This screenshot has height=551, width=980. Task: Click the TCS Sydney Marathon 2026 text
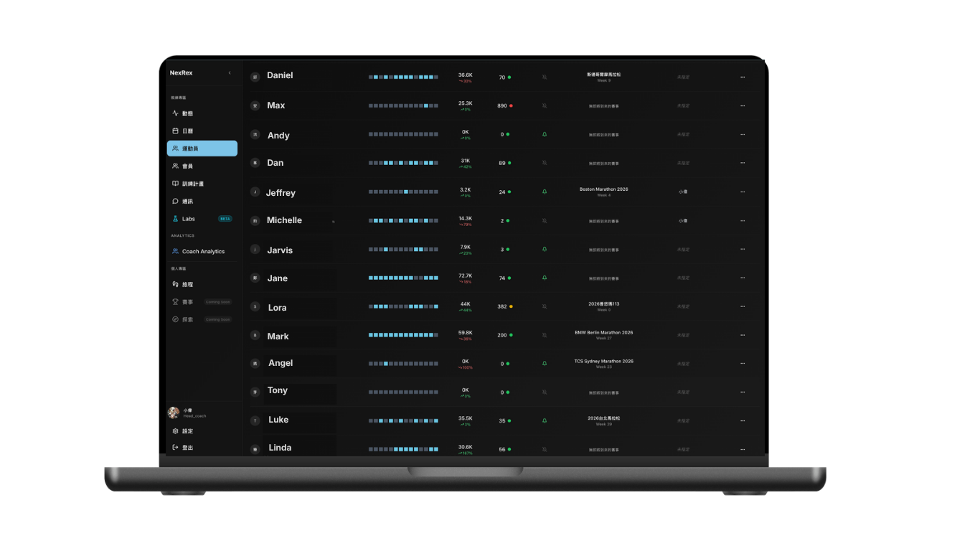pyautogui.click(x=604, y=362)
